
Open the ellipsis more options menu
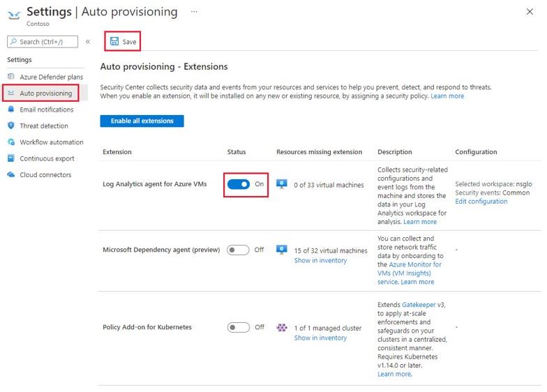tap(194, 12)
